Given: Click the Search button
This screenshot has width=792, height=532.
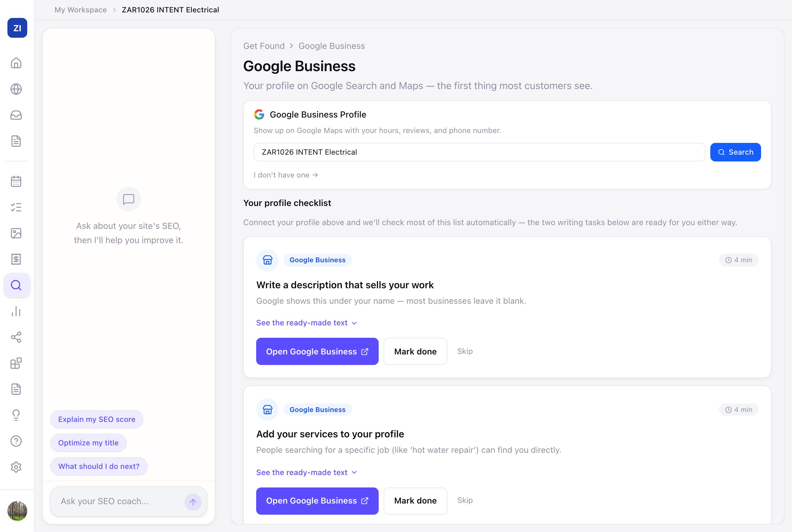Looking at the screenshot, I should click(x=735, y=152).
